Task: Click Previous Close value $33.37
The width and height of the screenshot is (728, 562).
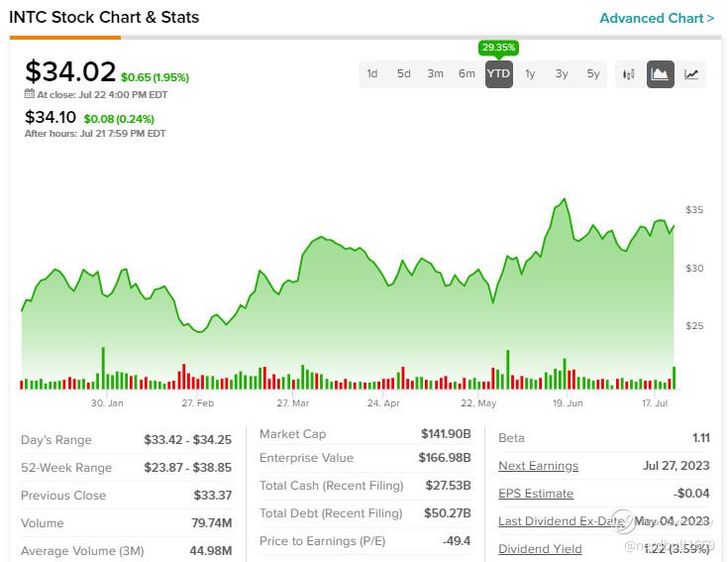Action: coord(213,496)
